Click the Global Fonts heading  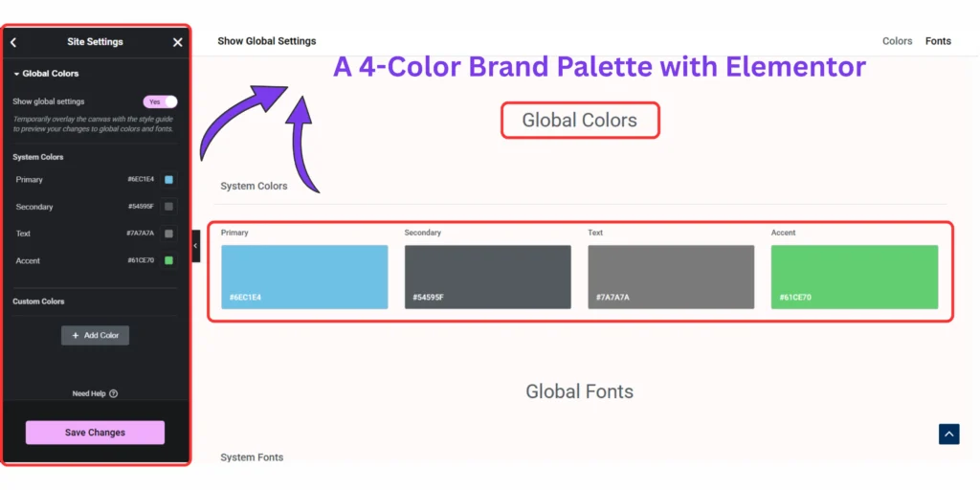[579, 391]
